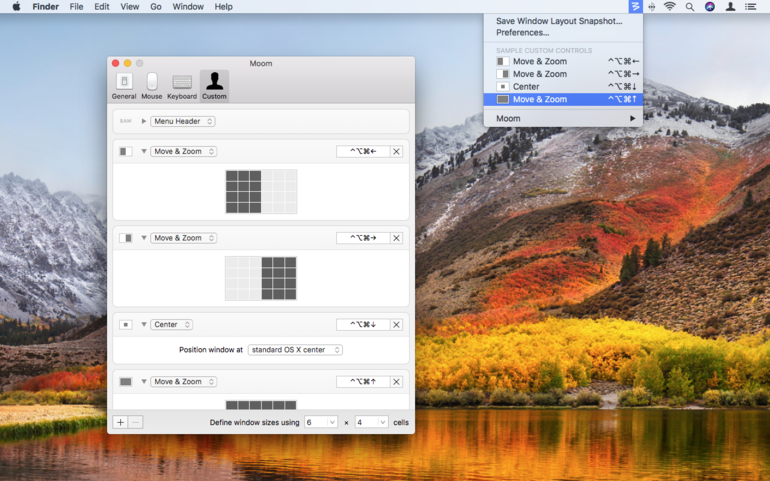Click the left-half grid preview

coord(261,192)
